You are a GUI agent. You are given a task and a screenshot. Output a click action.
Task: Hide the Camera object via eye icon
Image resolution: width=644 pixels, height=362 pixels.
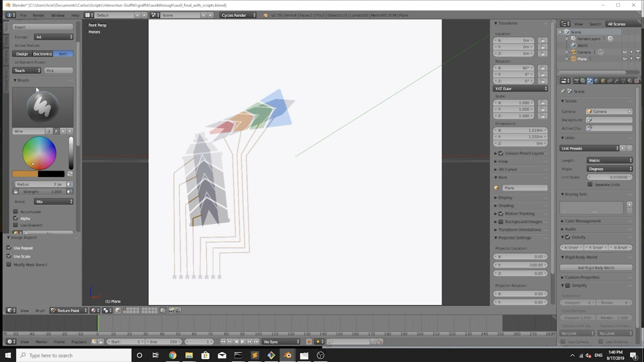tap(625, 52)
